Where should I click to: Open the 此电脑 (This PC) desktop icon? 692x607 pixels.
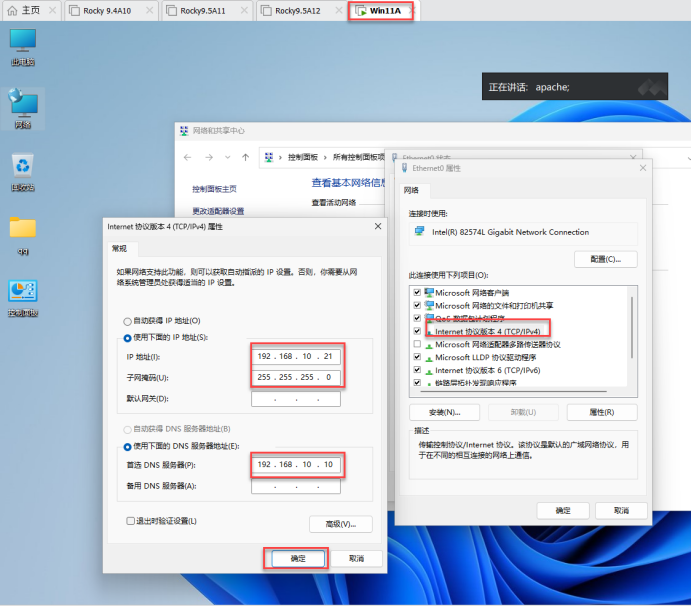click(23, 44)
